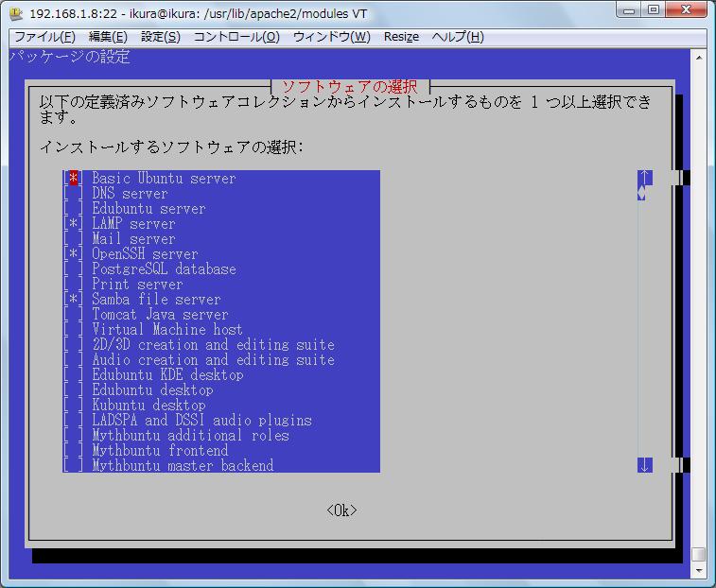Toggle the DNS server checkbox
This screenshot has width=716, height=588.
(x=73, y=193)
